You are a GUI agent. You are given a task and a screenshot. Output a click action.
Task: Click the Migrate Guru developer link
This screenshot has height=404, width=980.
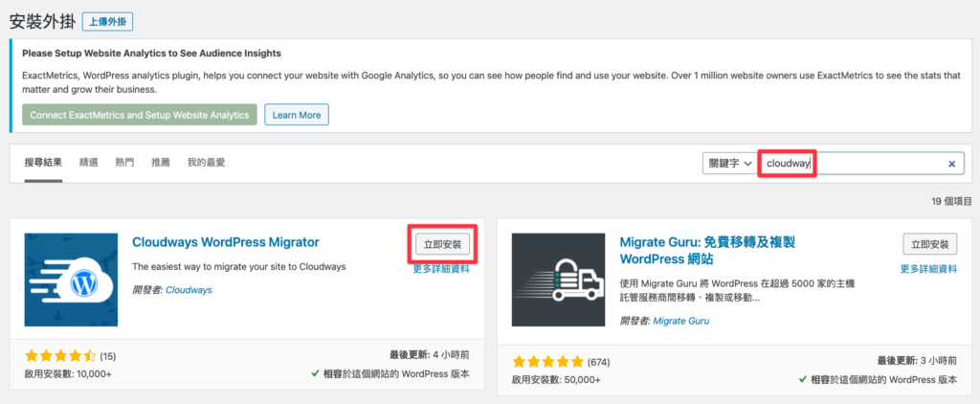pos(681,321)
